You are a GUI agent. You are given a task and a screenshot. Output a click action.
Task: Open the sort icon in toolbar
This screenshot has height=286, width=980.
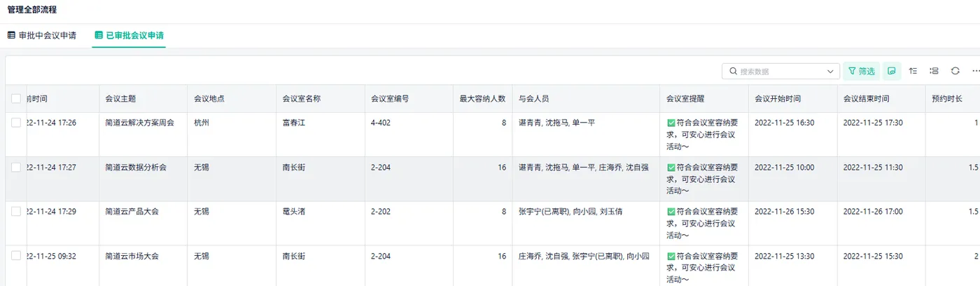pos(913,71)
